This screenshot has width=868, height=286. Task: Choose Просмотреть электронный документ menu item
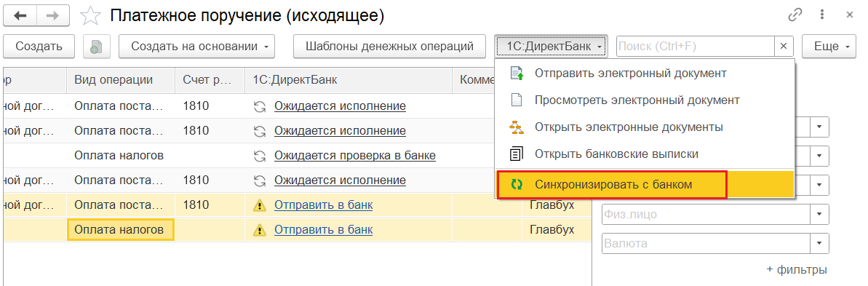click(x=645, y=100)
